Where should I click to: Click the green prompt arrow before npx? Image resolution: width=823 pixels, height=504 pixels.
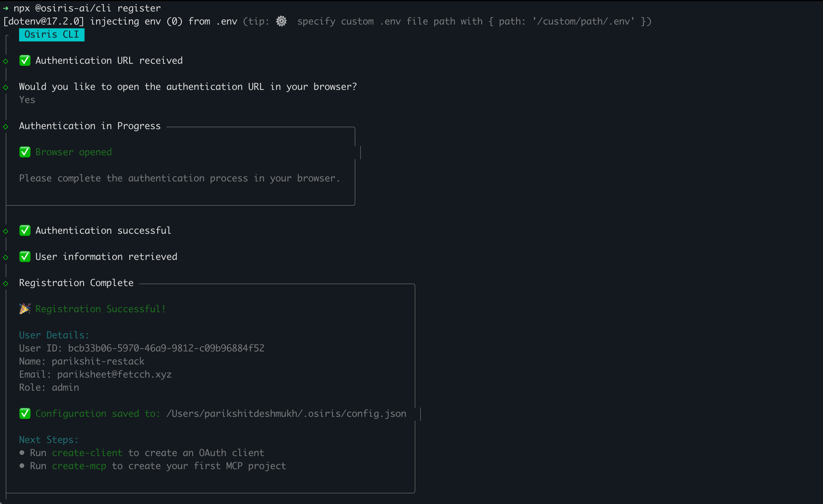[x=6, y=8]
